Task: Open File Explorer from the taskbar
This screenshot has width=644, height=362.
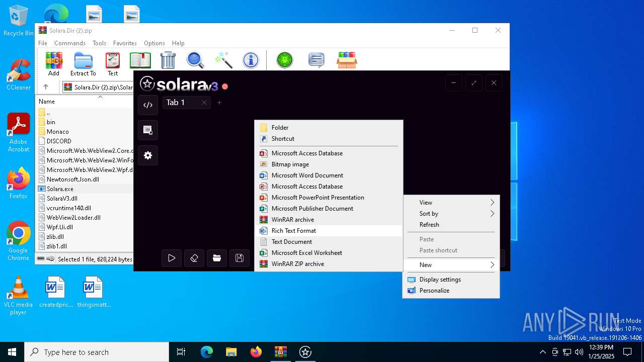Action: pos(231,352)
